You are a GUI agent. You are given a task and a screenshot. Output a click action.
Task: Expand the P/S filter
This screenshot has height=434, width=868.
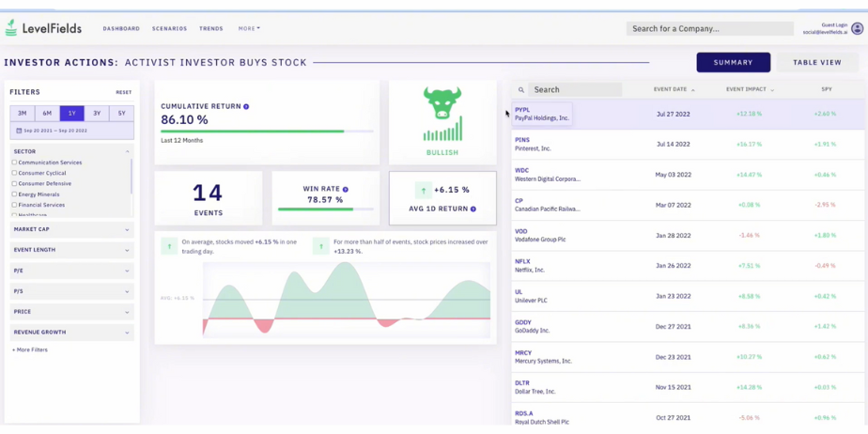pyautogui.click(x=72, y=291)
